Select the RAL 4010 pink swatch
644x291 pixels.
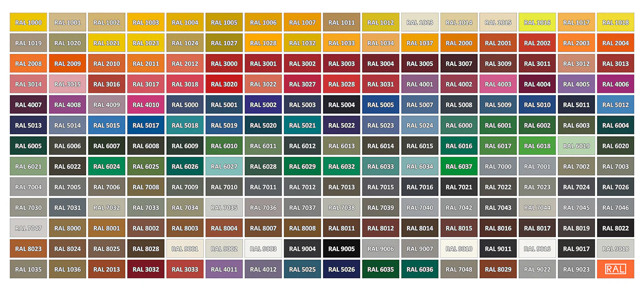[145, 104]
